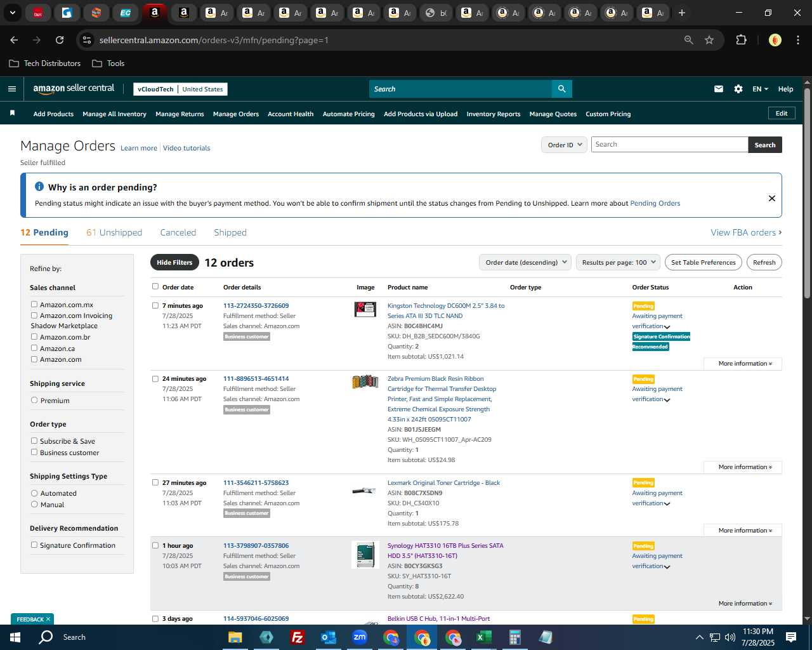
Task: Open the EN language dropdown
Action: click(760, 89)
